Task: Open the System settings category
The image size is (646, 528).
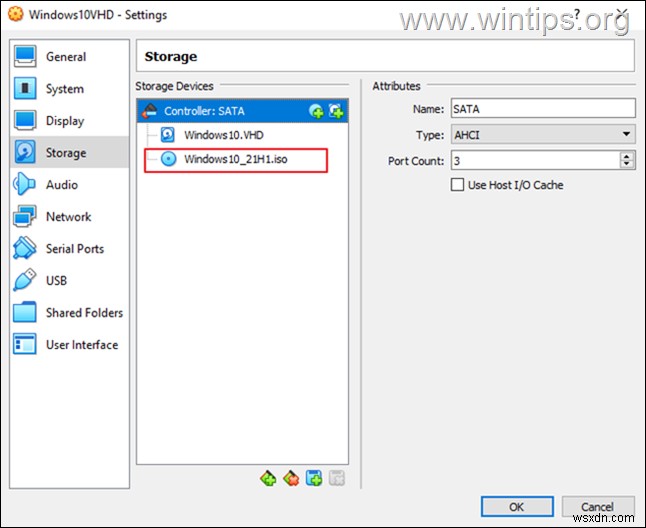Action: (69, 89)
